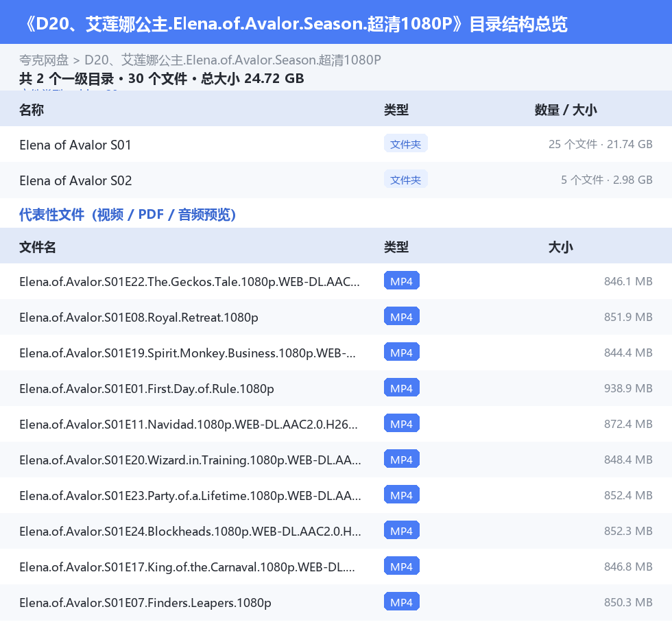This screenshot has width=672, height=642.
Task: Select file S01E07.Finders.Leapers.1080p
Action: pos(145,602)
